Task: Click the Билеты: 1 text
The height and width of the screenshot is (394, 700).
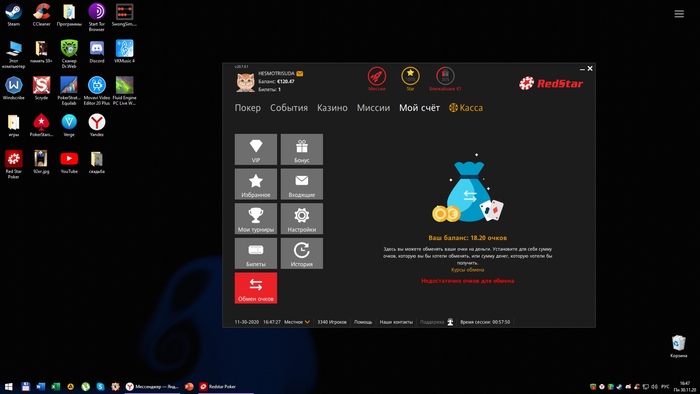Action: [x=269, y=90]
